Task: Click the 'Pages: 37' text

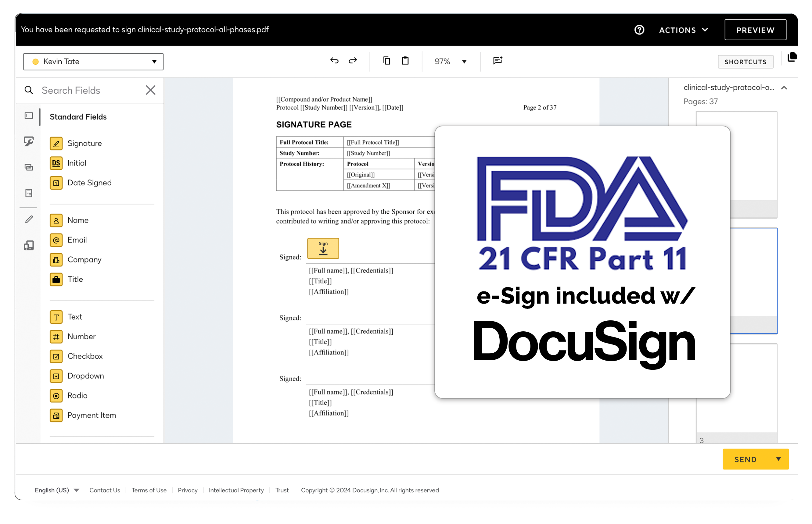Action: coord(700,102)
